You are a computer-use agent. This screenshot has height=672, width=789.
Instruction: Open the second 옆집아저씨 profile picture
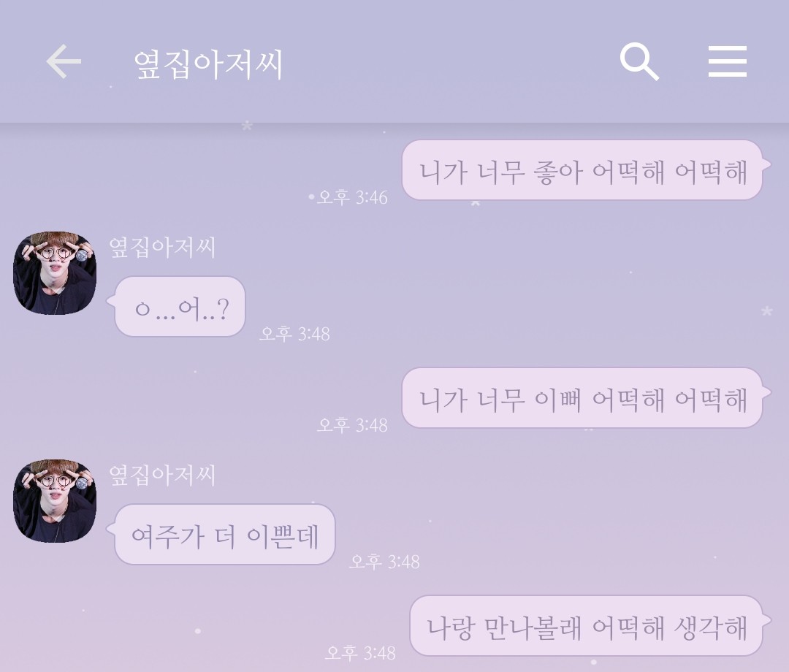point(54,501)
